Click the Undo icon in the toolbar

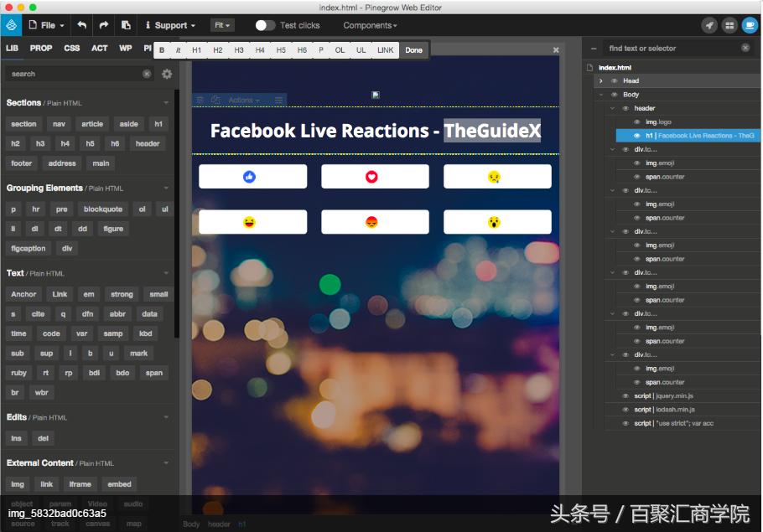click(x=81, y=25)
